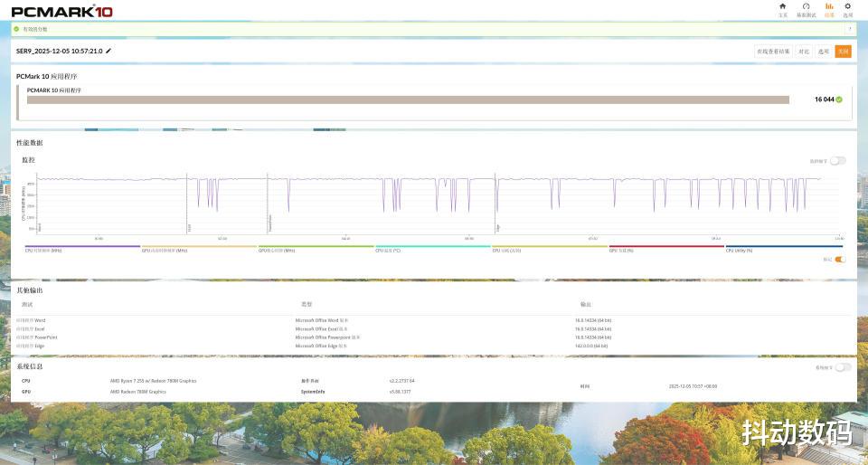Image resolution: width=868 pixels, height=465 pixels.
Task: Click the Excel marker line on the chart
Action: click(186, 204)
